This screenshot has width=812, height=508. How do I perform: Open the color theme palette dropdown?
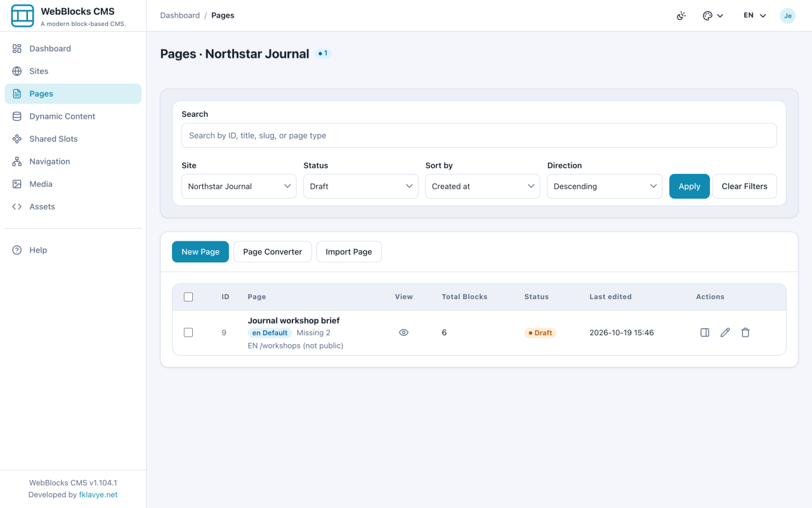point(713,16)
